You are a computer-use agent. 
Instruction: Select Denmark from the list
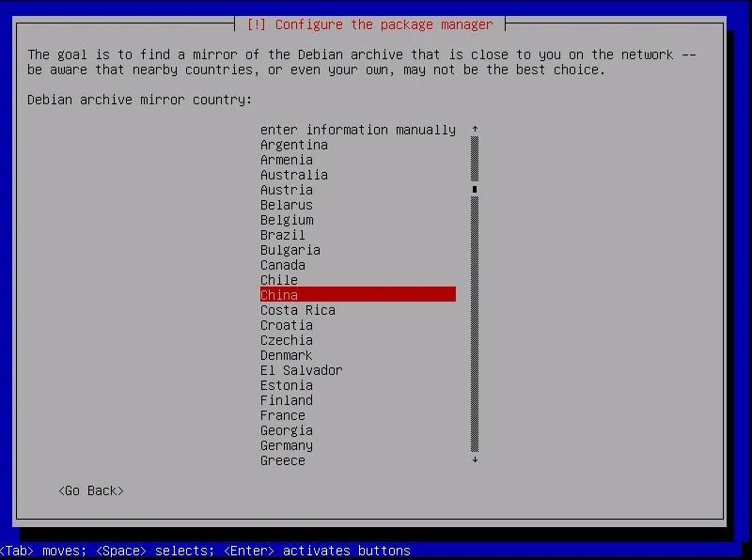tap(358, 355)
